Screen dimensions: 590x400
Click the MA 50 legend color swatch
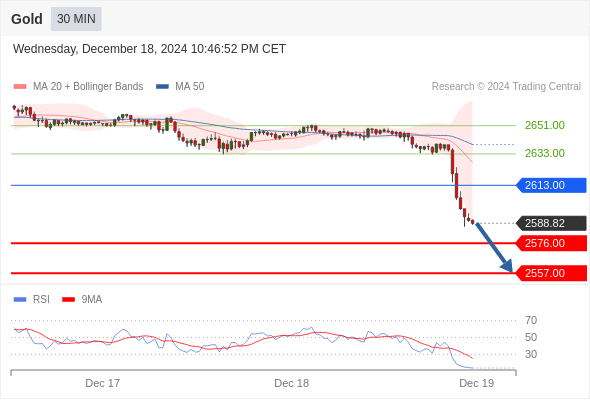pos(162,87)
